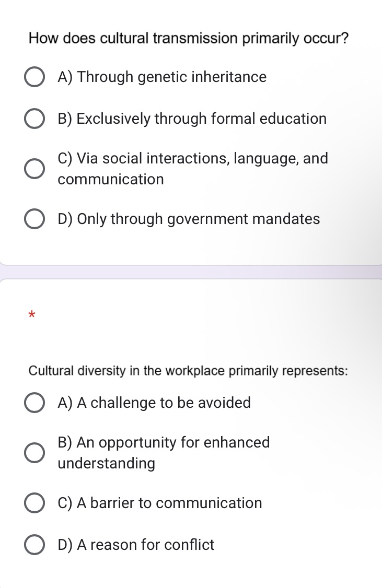
Task: Click the label Via social interactions, language, and communication
Action: coord(193,169)
